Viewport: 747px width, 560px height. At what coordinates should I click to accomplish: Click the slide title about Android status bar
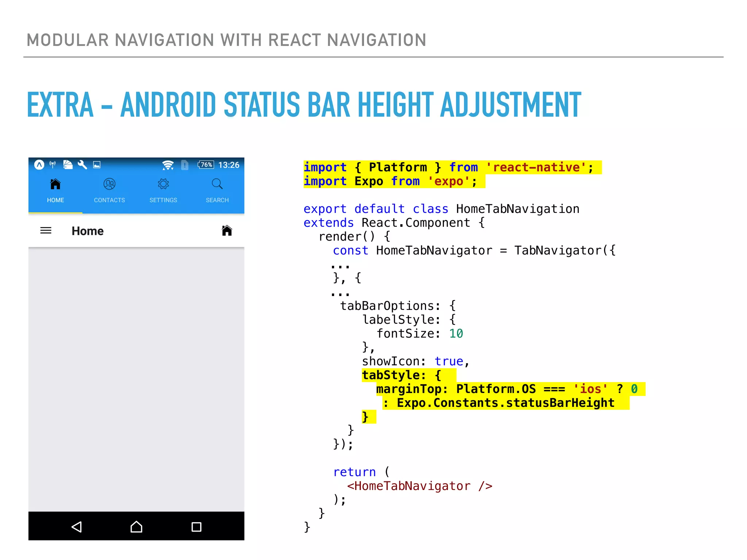point(304,105)
